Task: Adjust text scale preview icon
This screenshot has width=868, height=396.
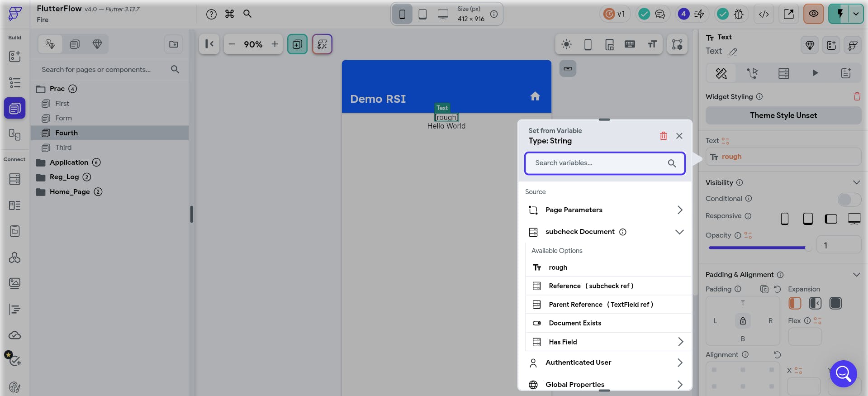Action: [652, 44]
